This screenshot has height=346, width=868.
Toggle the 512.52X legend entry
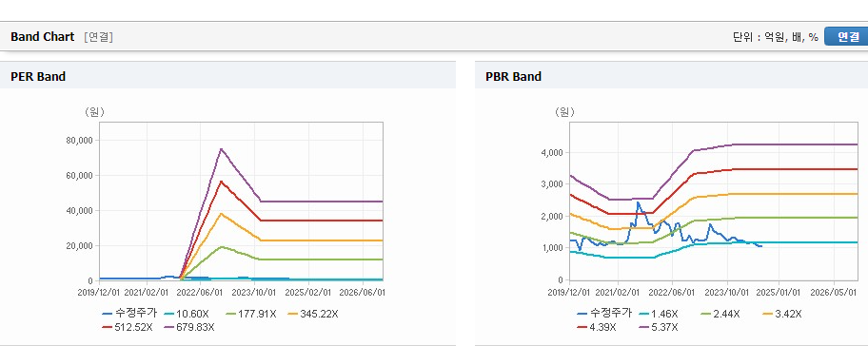tap(128, 327)
